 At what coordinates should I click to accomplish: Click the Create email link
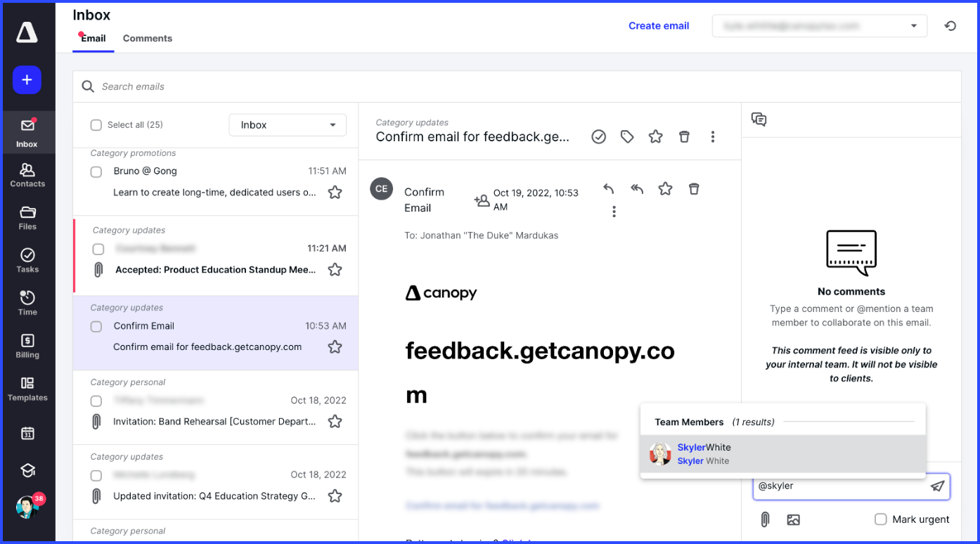click(x=658, y=25)
